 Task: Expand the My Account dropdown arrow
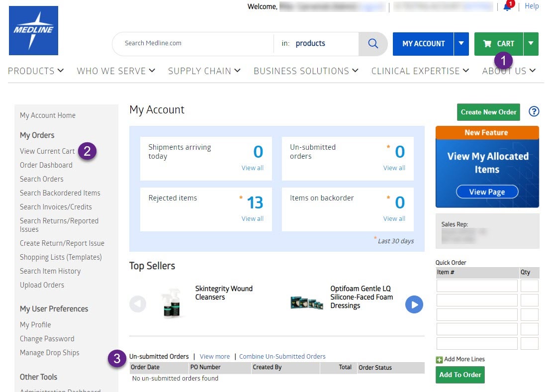461,44
